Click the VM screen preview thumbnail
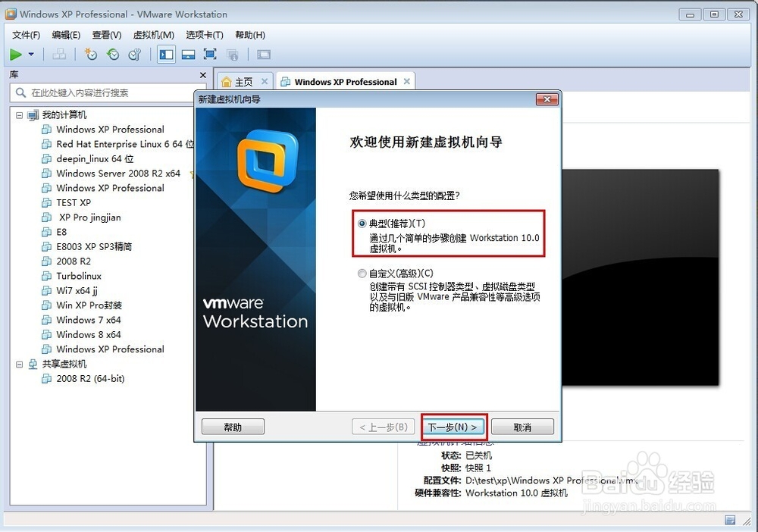This screenshot has height=532, width=758. 640,277
